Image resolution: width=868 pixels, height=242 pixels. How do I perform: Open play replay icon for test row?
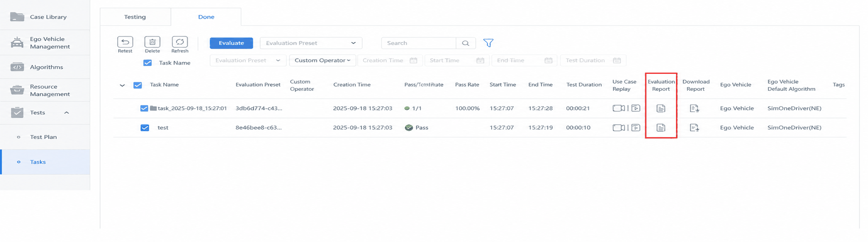click(x=636, y=127)
